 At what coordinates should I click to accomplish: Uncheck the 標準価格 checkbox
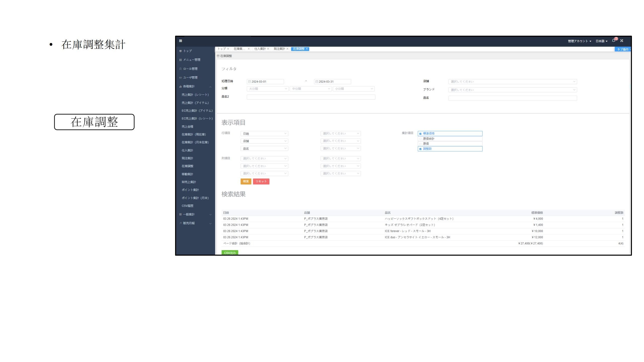click(420, 134)
